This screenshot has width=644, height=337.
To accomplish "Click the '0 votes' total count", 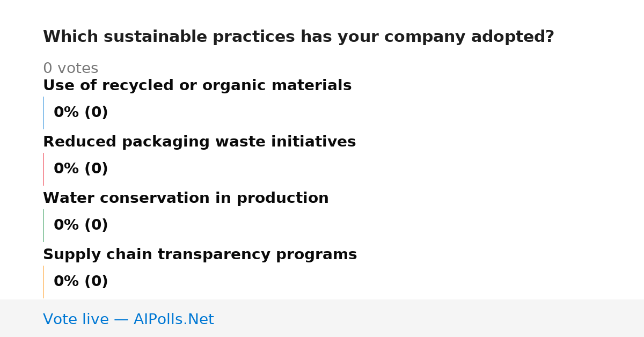I will [70, 69].
